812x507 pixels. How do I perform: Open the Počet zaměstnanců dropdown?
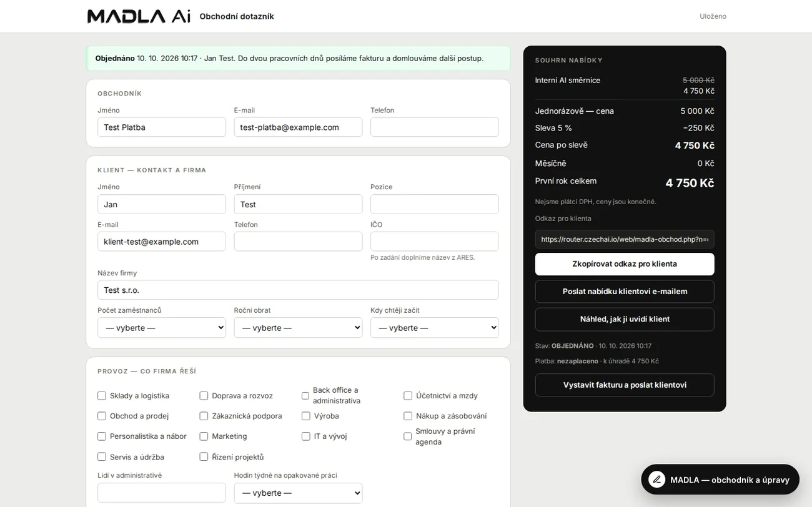pyautogui.click(x=162, y=328)
